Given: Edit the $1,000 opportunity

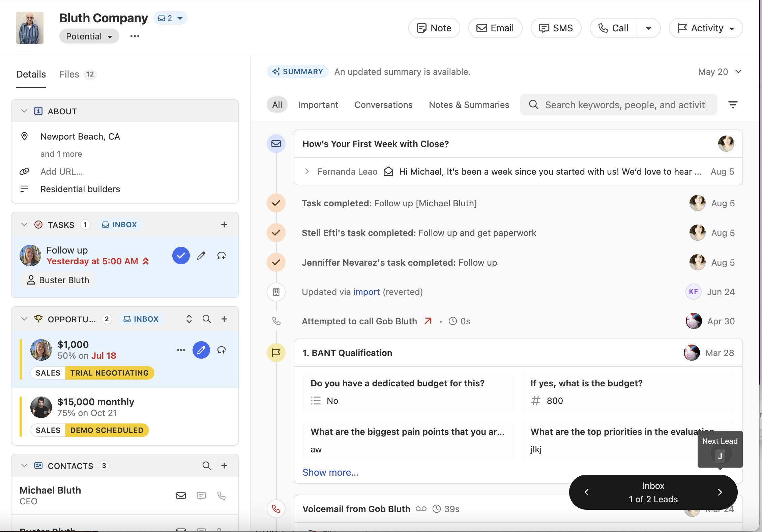Looking at the screenshot, I should click(201, 350).
